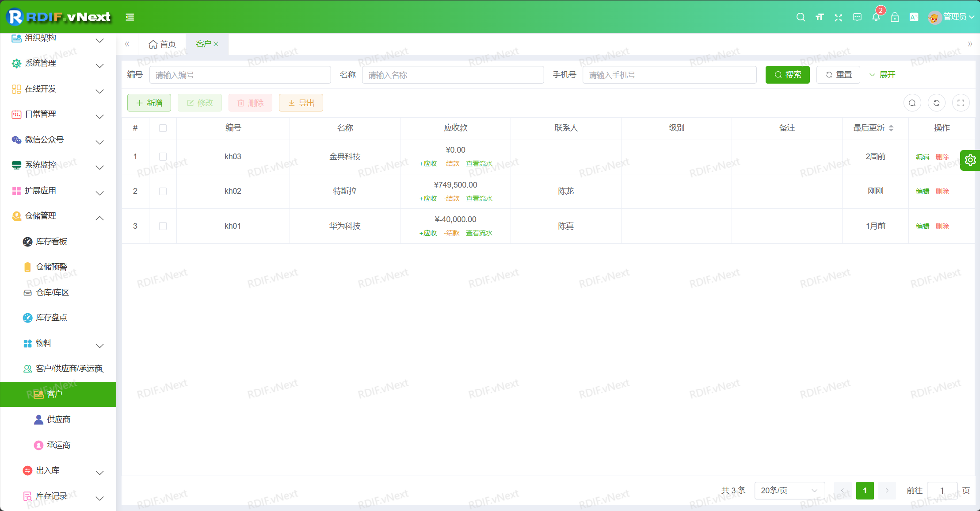Click the lock screen icon
The width and height of the screenshot is (980, 511).
(895, 17)
